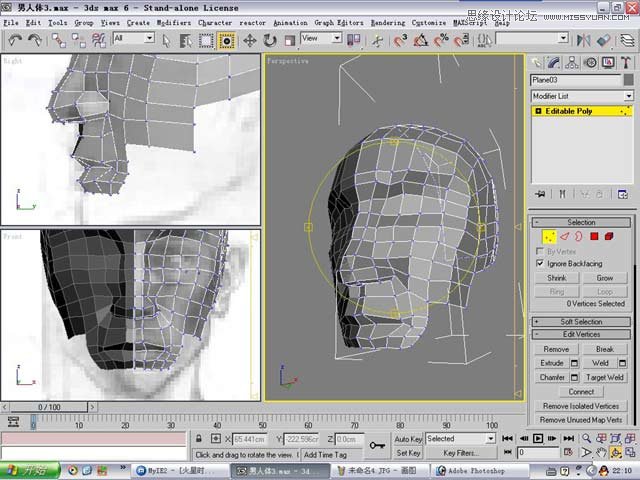Screen dimensions: 640x480
Task: Activate the Select and Rotate tool
Action: pyautogui.click(x=269, y=40)
